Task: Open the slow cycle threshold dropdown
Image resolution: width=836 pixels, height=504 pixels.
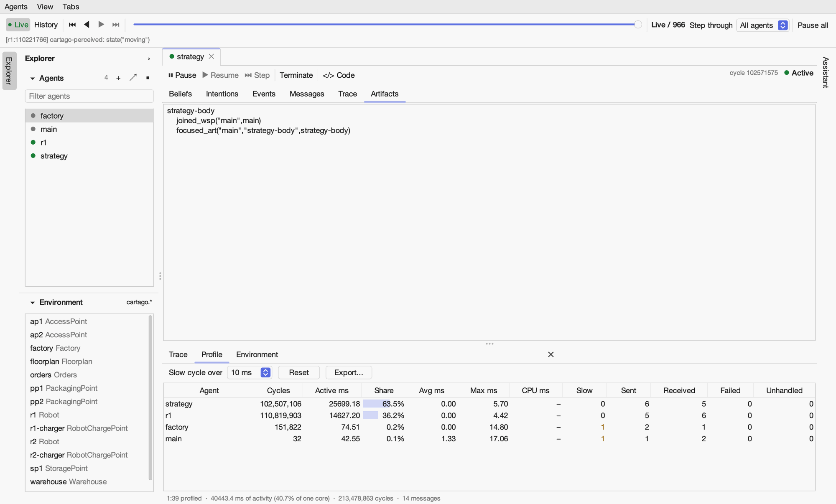Action: point(250,372)
